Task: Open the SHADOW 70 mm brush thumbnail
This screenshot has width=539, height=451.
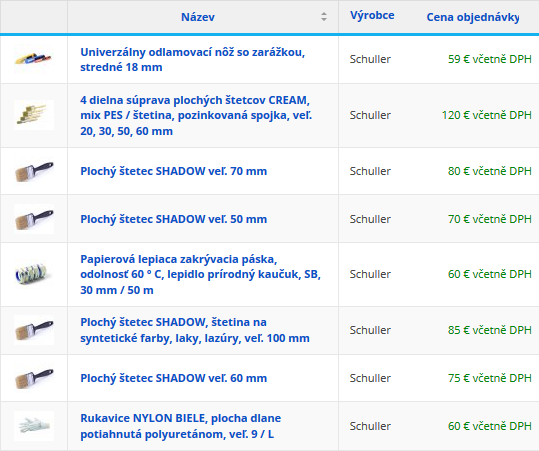Action: (34, 171)
